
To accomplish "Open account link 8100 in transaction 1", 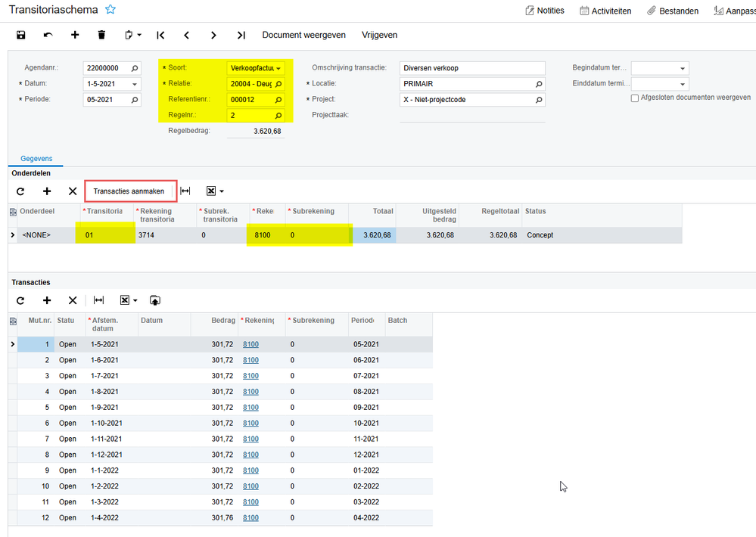I will point(250,344).
